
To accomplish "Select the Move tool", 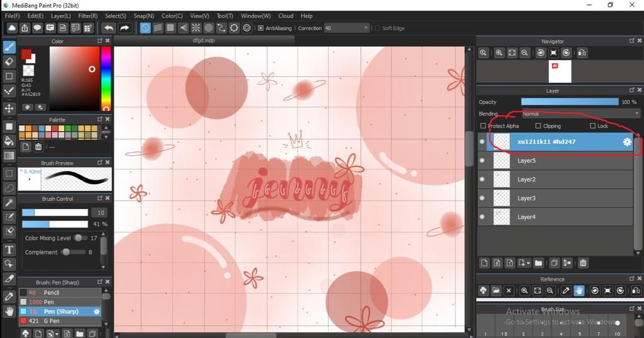I will [x=9, y=108].
